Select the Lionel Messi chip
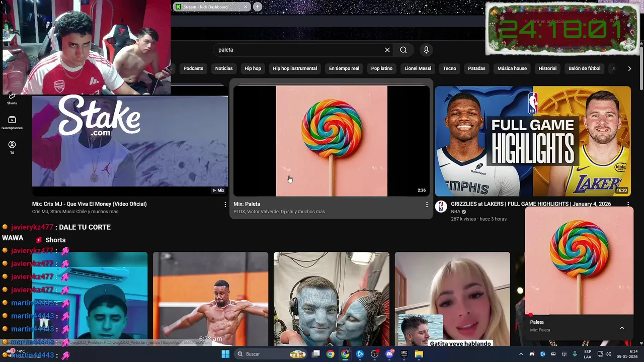 click(x=418, y=68)
